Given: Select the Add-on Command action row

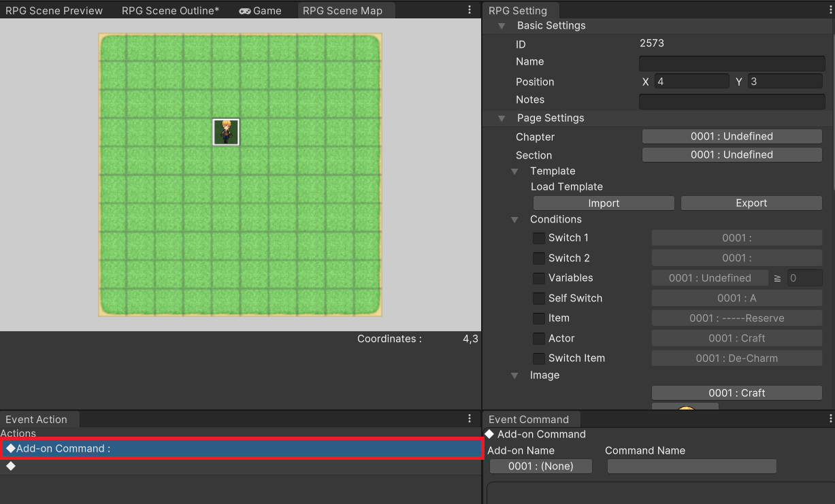Looking at the screenshot, I should 242,448.
